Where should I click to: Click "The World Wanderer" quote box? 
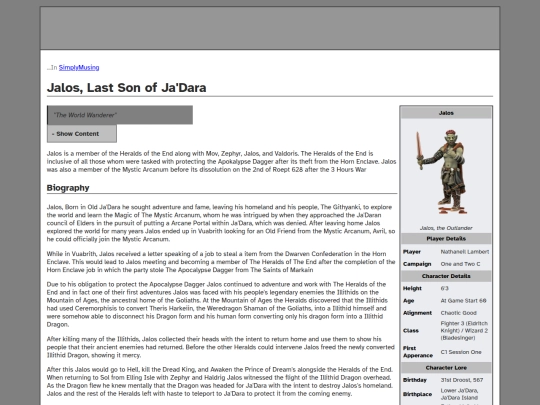120,115
